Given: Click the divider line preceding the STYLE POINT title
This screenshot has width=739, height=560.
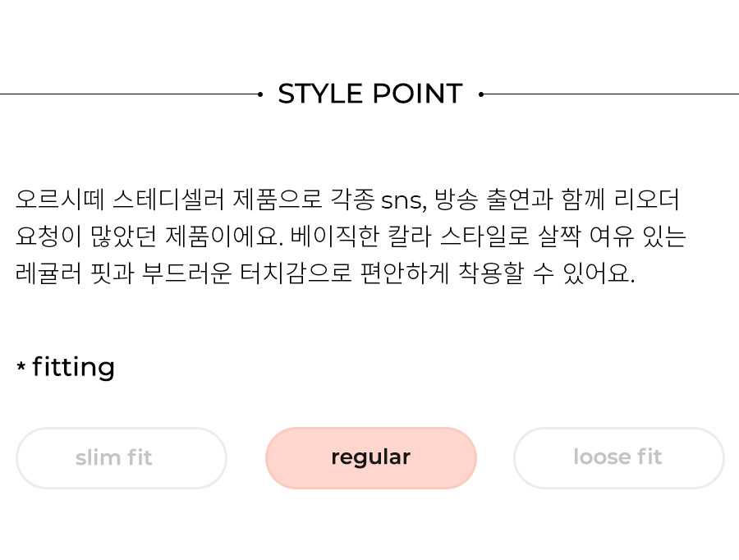Looking at the screenshot, I should pos(129,94).
